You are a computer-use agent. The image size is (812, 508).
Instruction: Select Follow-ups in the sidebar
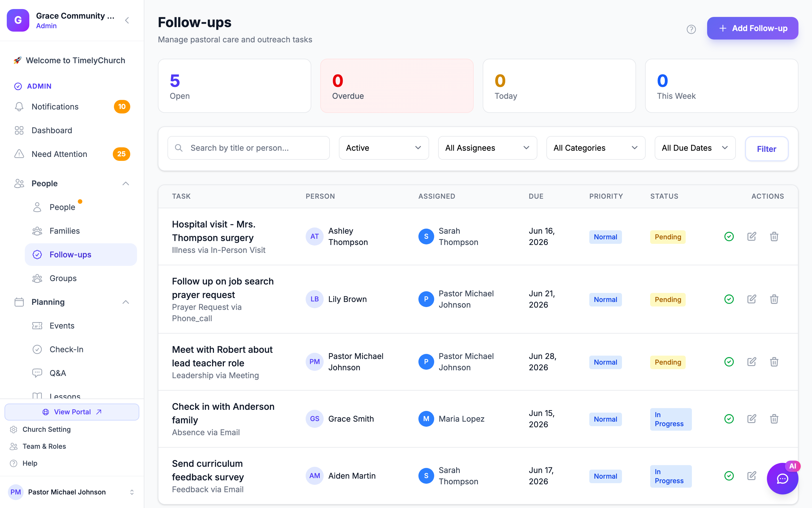pyautogui.click(x=81, y=255)
